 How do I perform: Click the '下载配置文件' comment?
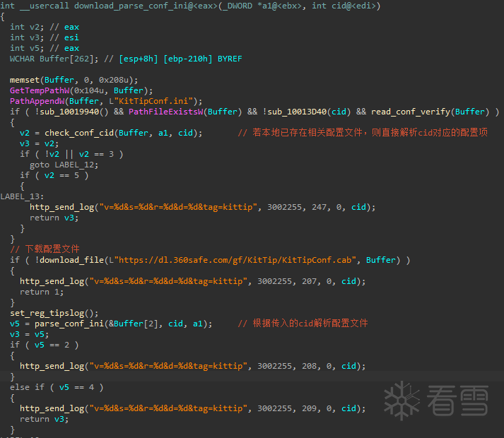(45, 249)
